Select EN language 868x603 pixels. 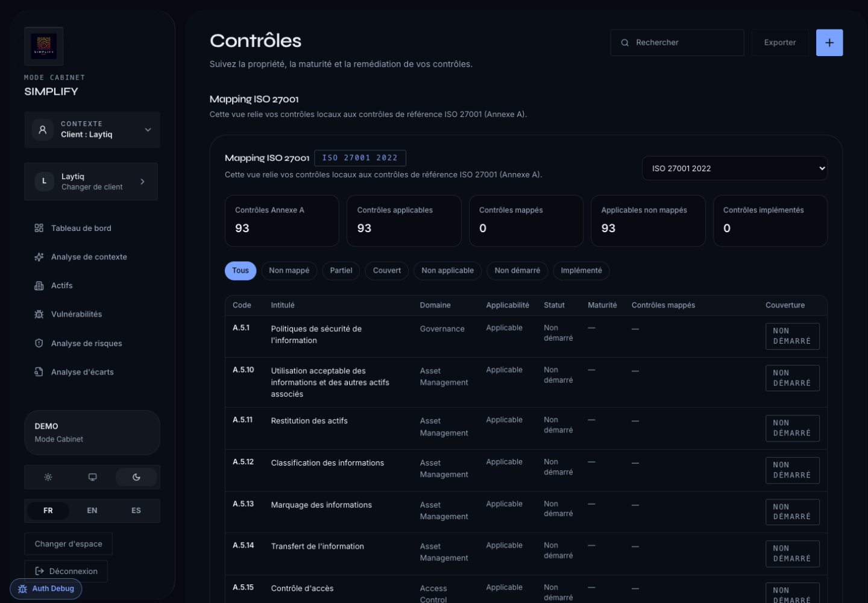92,511
